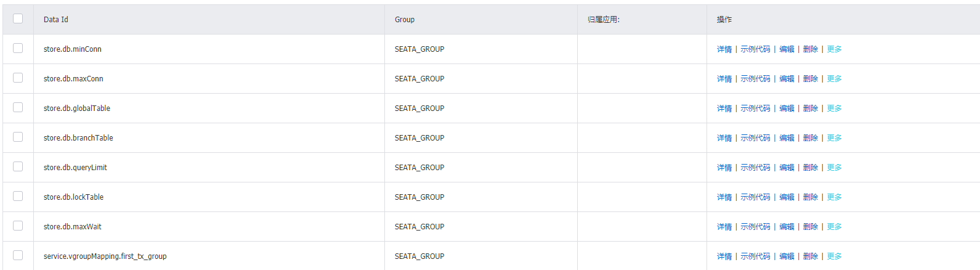Click 删除 for service.vgroupMapping.first_tx_group
This screenshot has width=980, height=270.
coord(811,256)
